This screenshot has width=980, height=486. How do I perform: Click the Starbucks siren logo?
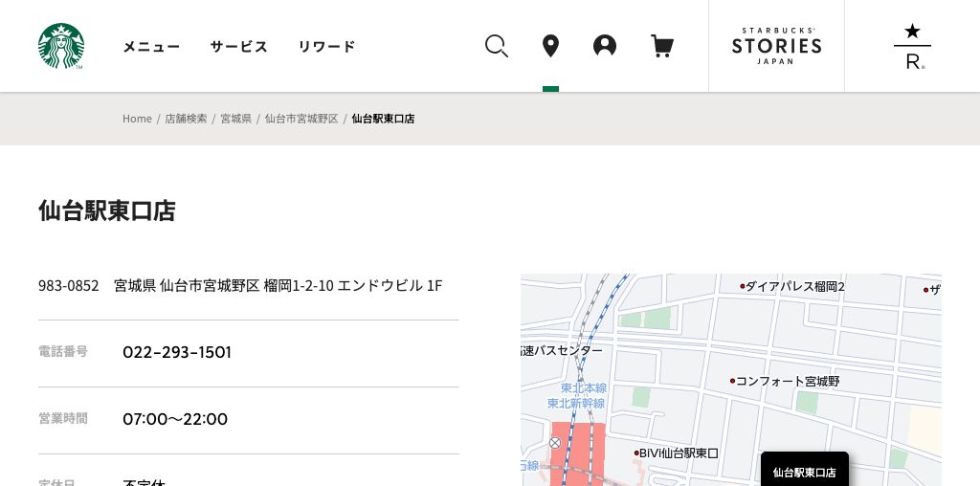coord(61,46)
